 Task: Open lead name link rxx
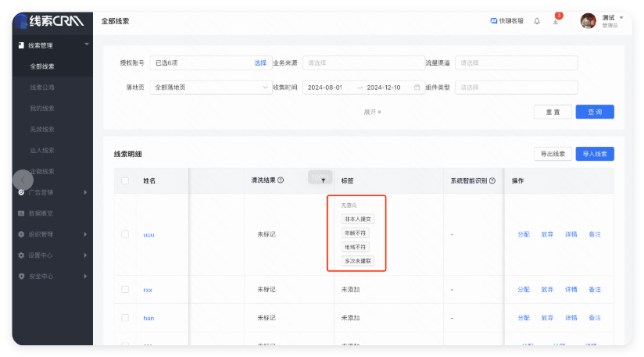[x=148, y=290]
